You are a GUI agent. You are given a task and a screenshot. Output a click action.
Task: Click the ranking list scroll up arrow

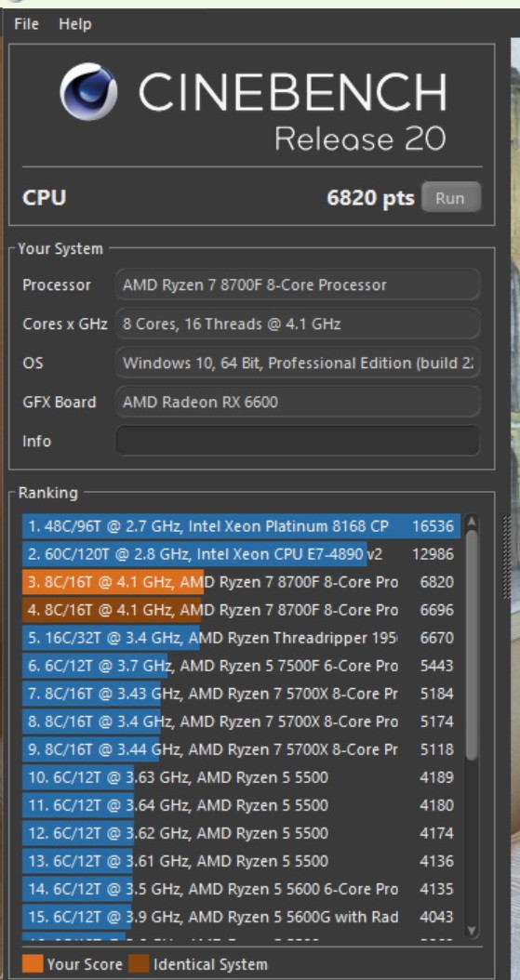[472, 522]
